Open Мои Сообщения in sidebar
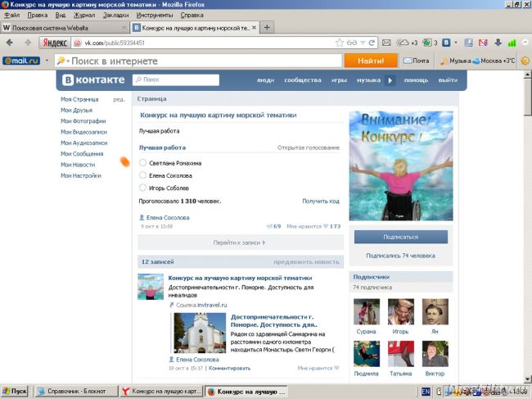The width and height of the screenshot is (532, 399). 82,154
